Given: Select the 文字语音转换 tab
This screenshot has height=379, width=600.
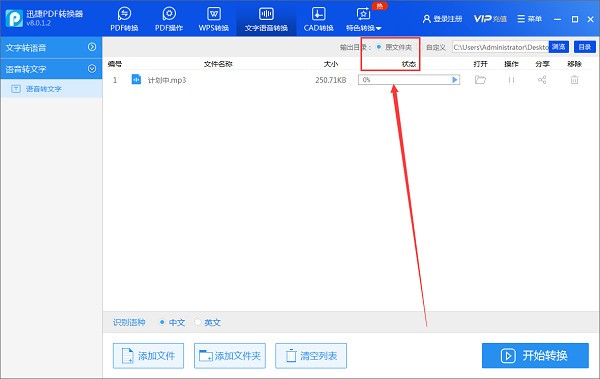Looking at the screenshot, I should pyautogui.click(x=266, y=19).
